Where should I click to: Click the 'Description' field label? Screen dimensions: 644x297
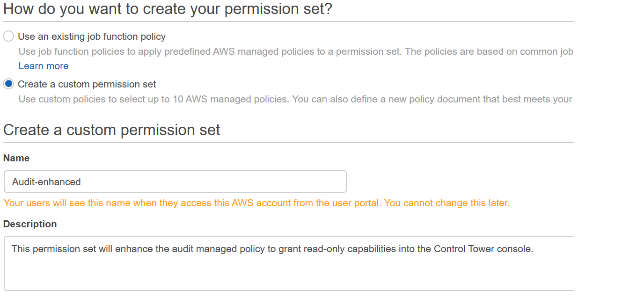[x=30, y=224]
